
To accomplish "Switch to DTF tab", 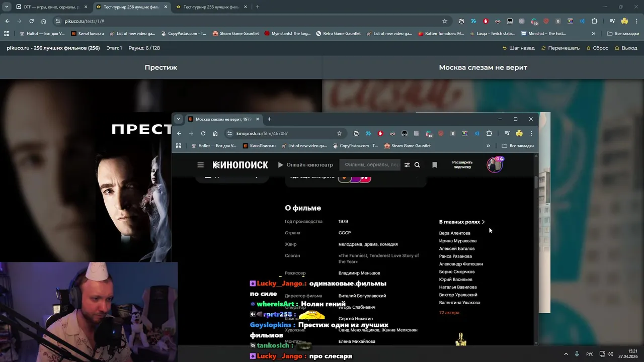I will [51, 7].
